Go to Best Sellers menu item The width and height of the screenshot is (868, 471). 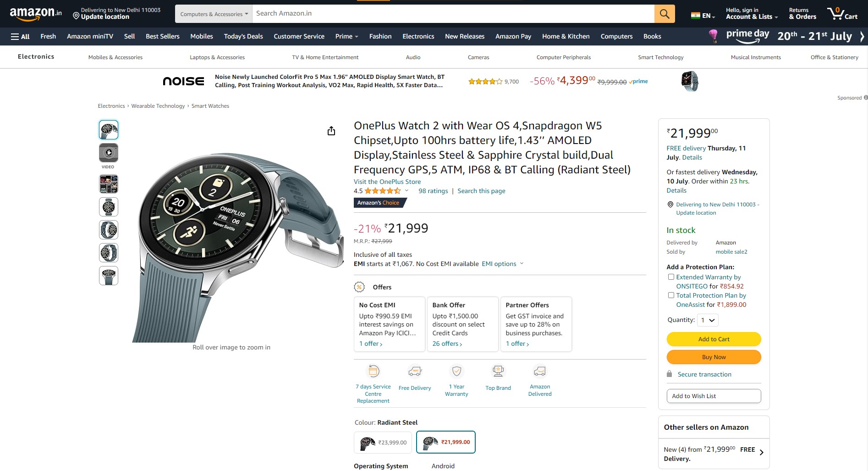click(x=163, y=37)
